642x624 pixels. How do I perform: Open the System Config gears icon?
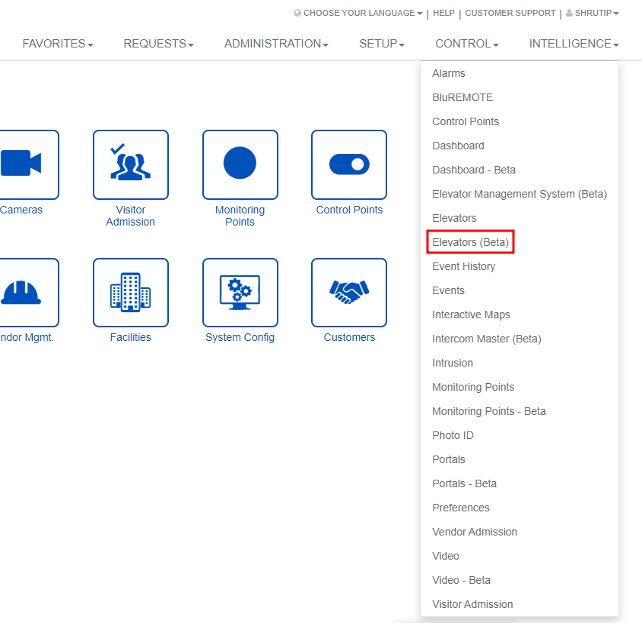click(240, 292)
